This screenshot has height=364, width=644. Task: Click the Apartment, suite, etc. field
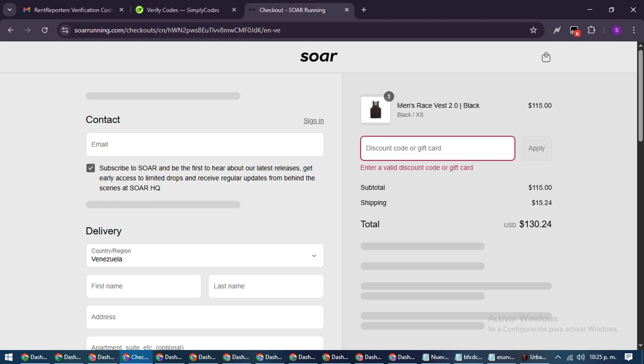[205, 344]
